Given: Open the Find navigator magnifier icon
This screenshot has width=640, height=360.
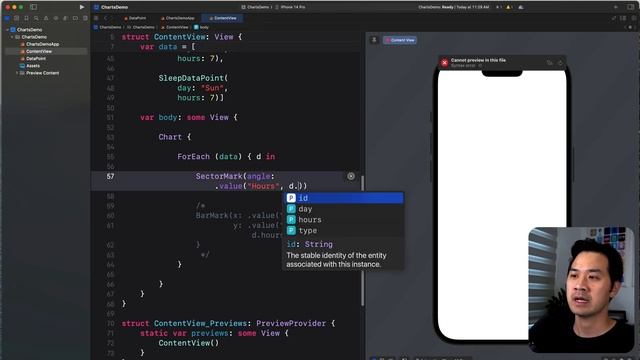Looking at the screenshot, I should point(36,18).
